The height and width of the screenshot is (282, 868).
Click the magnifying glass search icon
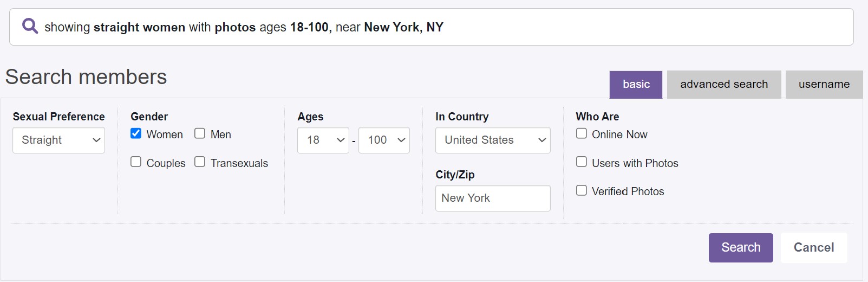30,26
